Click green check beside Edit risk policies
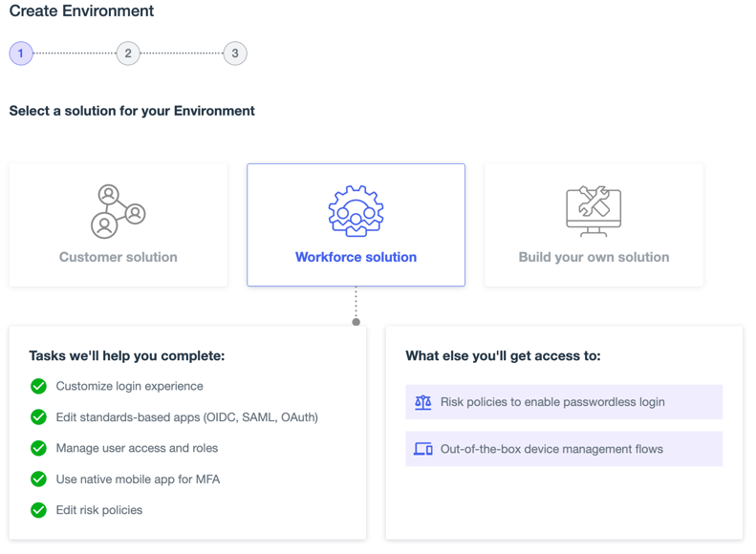The height and width of the screenshot is (554, 756). coord(38,510)
